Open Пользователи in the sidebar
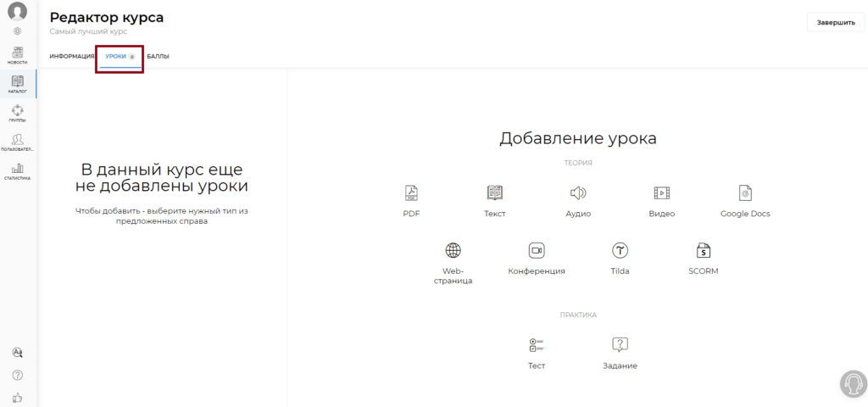 [18, 142]
